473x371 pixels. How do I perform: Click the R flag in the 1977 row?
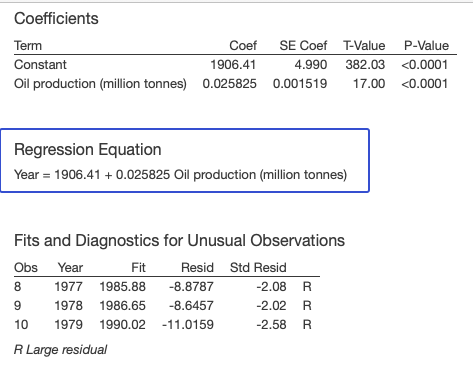click(307, 287)
